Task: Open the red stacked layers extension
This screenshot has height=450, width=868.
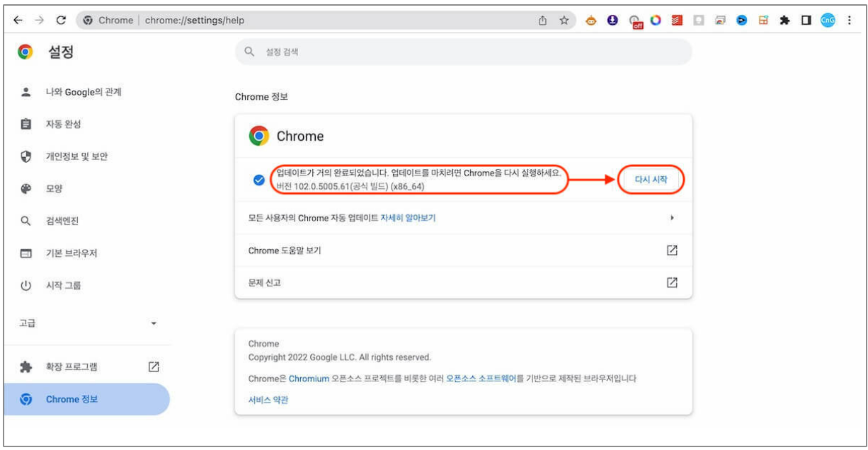Action: click(677, 21)
